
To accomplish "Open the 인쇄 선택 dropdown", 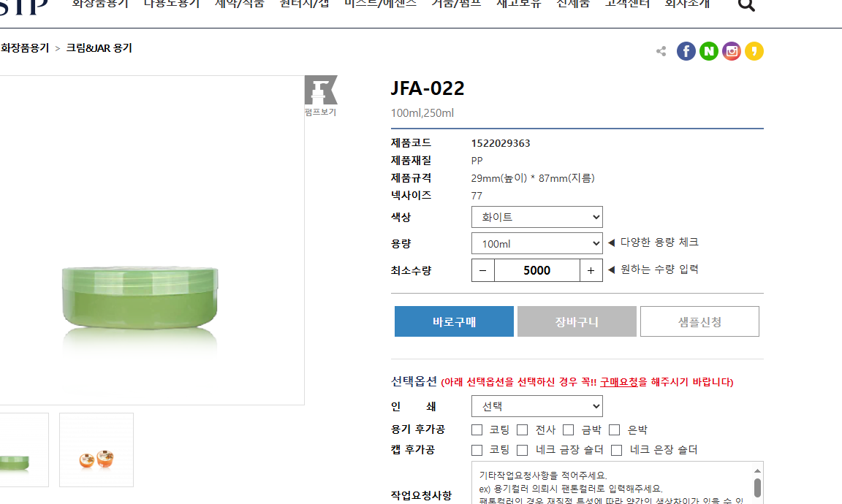I will tap(537, 406).
